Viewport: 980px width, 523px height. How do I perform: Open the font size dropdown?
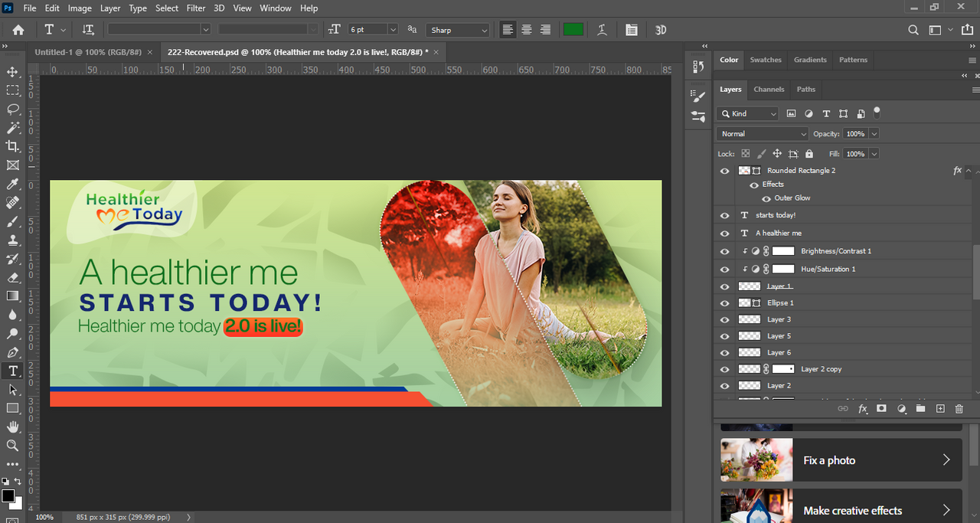tap(393, 30)
